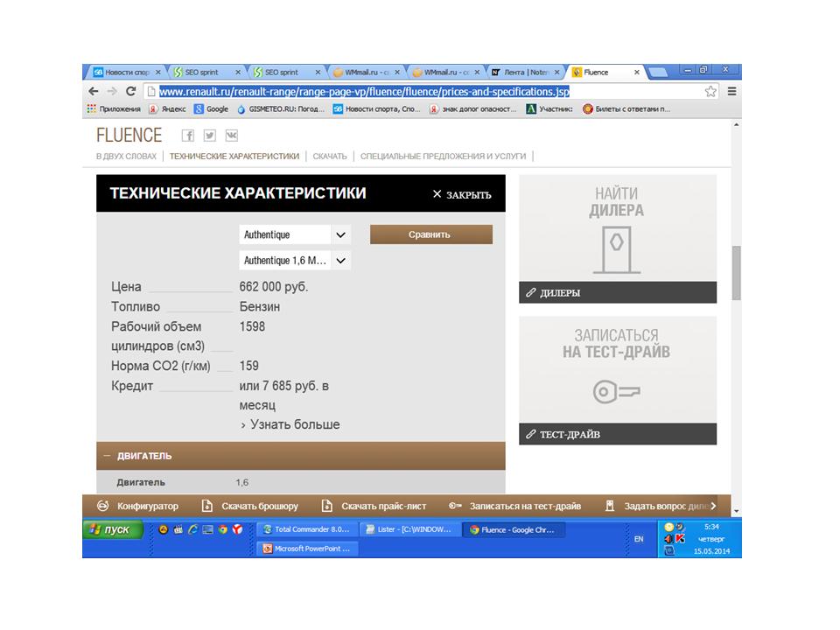Open ТЕХНИЧЕСКИЕ ХАРАКТЕРИСТИКИ section
The height and width of the screenshot is (630, 840).
[x=234, y=157]
